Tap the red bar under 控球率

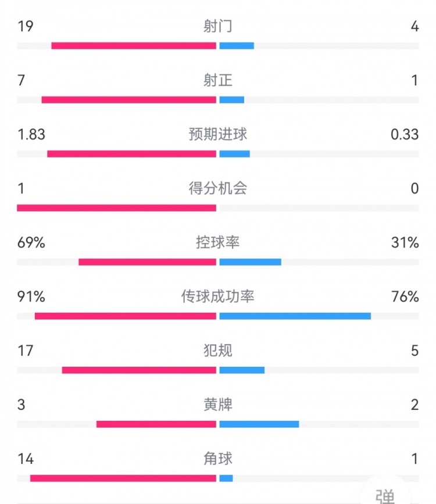[x=147, y=262]
